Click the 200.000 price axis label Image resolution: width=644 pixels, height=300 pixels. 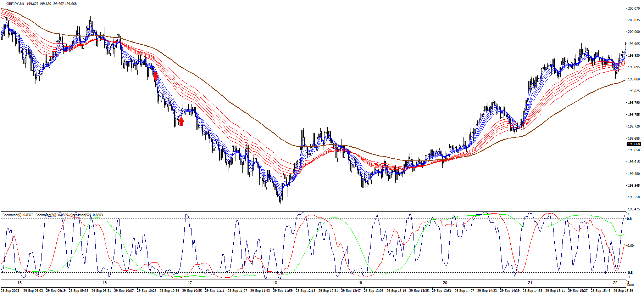click(634, 32)
